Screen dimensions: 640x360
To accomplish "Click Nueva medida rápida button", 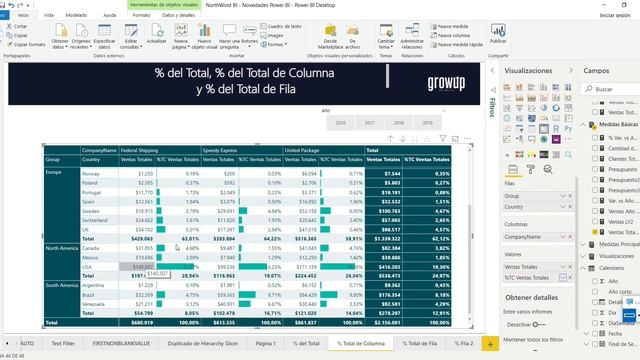I will click(456, 44).
